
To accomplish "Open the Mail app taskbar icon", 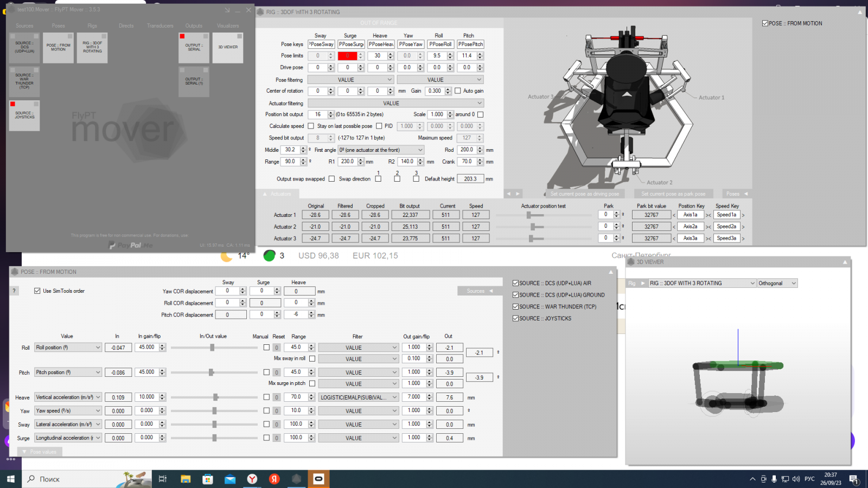I will pos(230,479).
